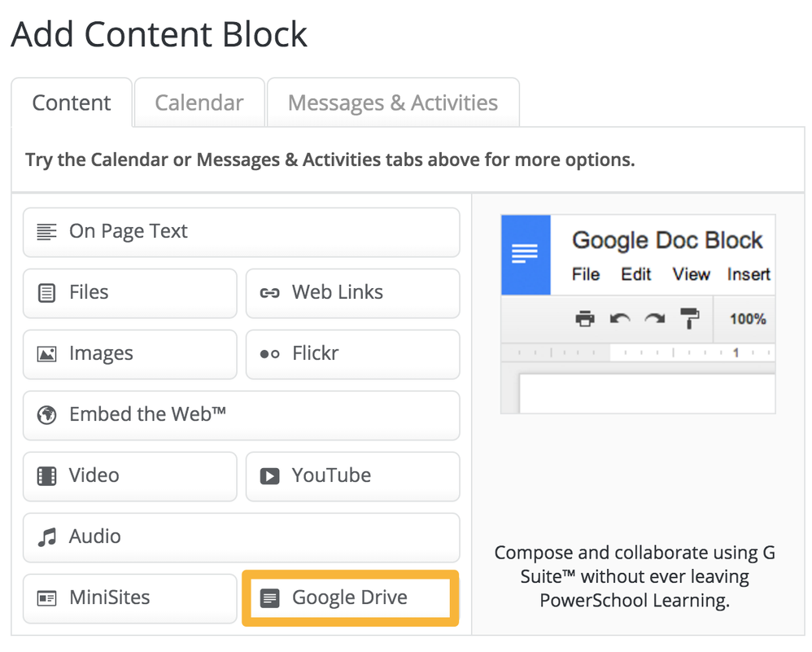Open the Calendar tab
The image size is (812, 652).
(199, 103)
